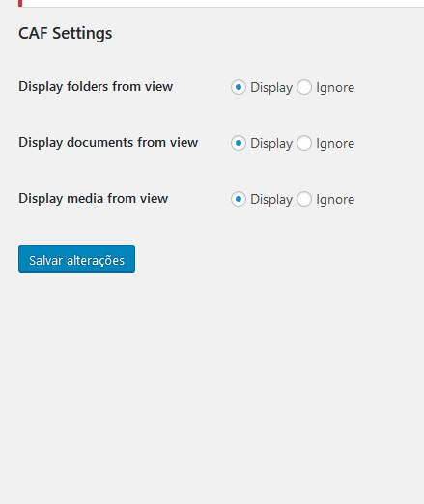424x504 pixels.
Task: Click the 'Display media from view' label
Action: coord(93,198)
